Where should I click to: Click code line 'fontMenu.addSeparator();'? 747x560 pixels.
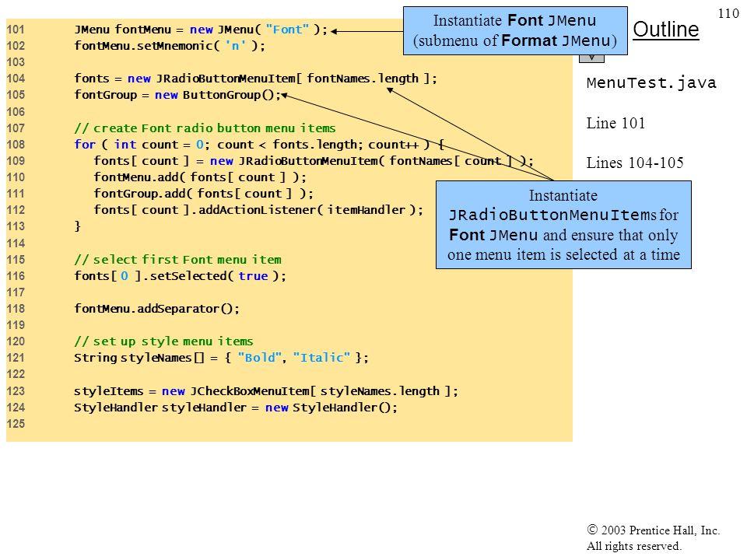(156, 309)
